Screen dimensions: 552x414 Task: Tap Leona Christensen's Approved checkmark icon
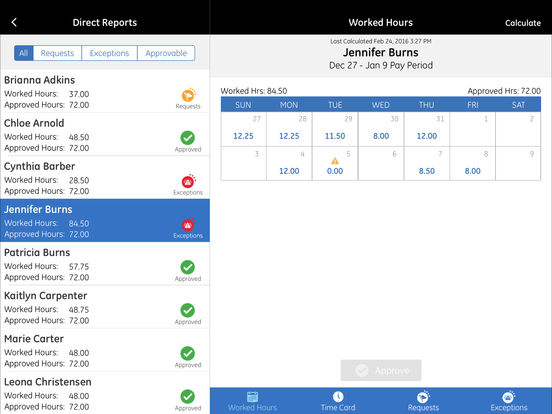(188, 396)
